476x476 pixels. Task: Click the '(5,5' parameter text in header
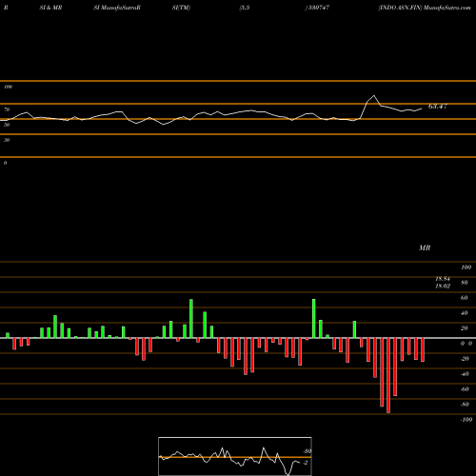tap(245, 8)
